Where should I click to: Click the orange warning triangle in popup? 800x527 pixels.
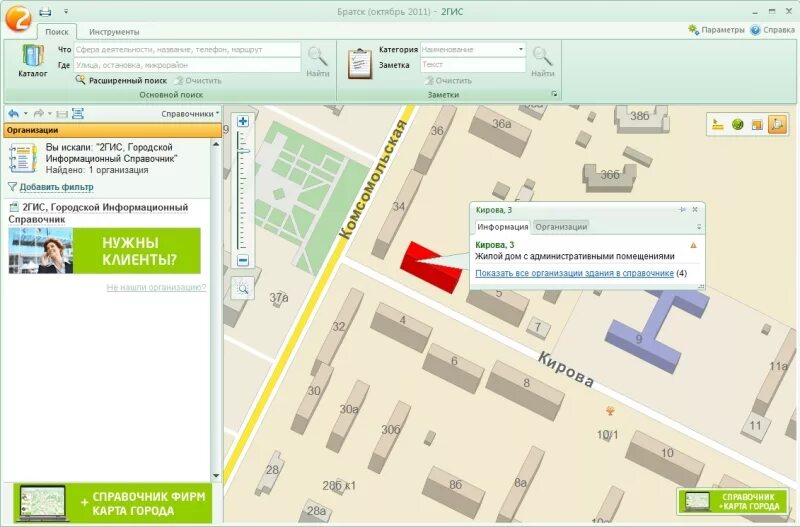[x=693, y=245]
